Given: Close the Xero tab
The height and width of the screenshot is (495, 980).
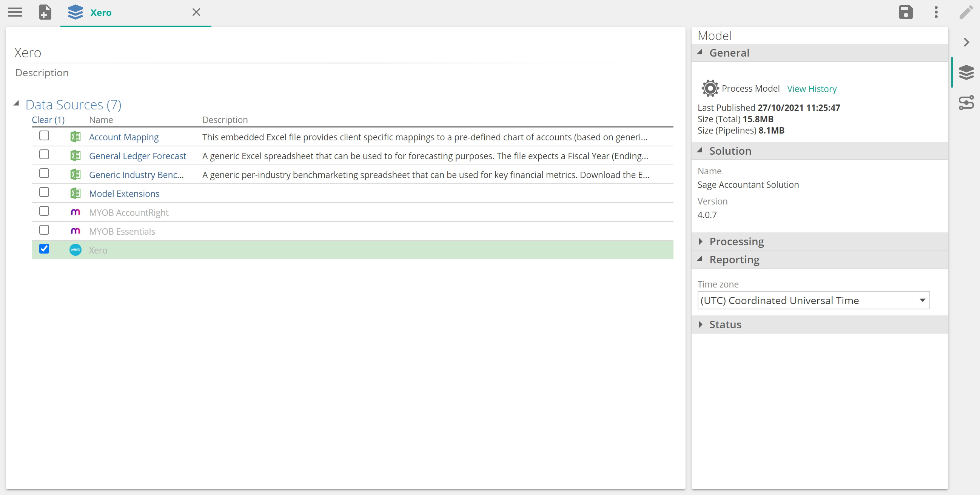Looking at the screenshot, I should pos(196,12).
